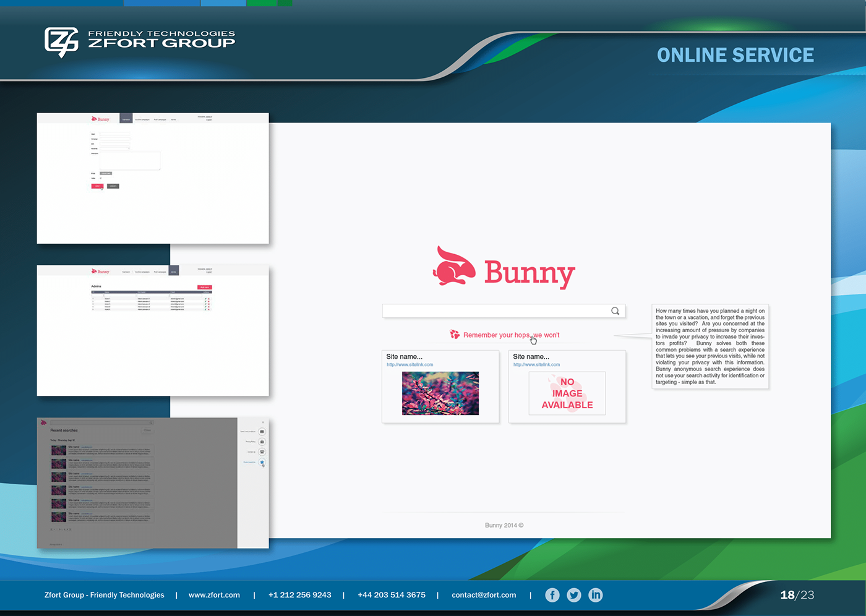Click '+44 203 514 3675' phone number
This screenshot has height=616, width=866.
click(392, 595)
